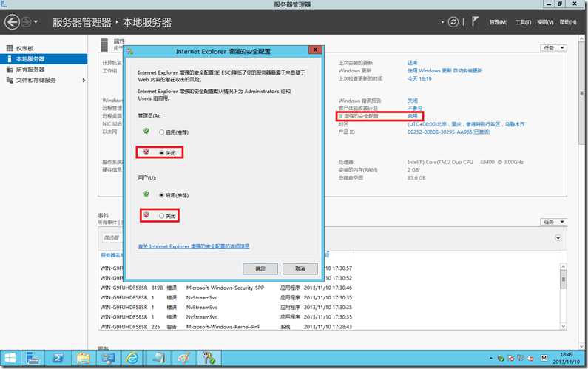Open Server Manager from the taskbar
588x369 pixels.
(33, 359)
